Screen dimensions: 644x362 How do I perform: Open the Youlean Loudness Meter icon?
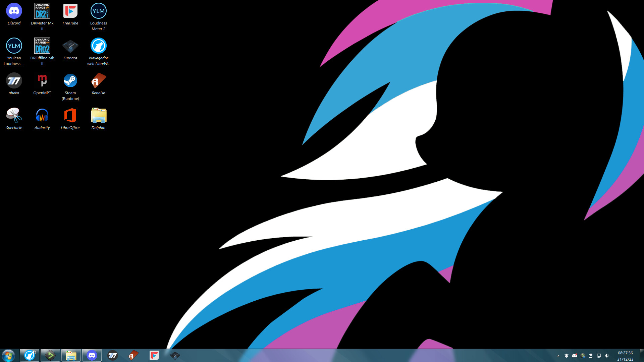[x=14, y=46]
